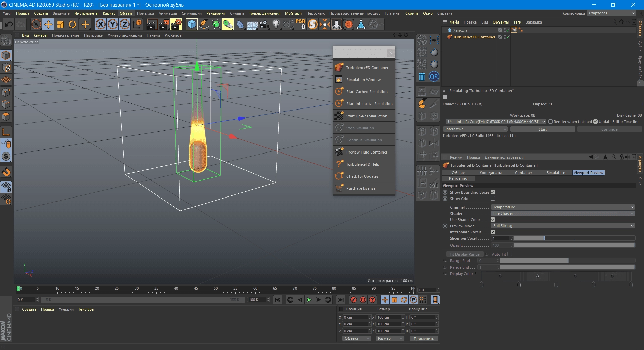This screenshot has width=644, height=350.
Task: Switch to the Simulation tab
Action: tap(556, 173)
